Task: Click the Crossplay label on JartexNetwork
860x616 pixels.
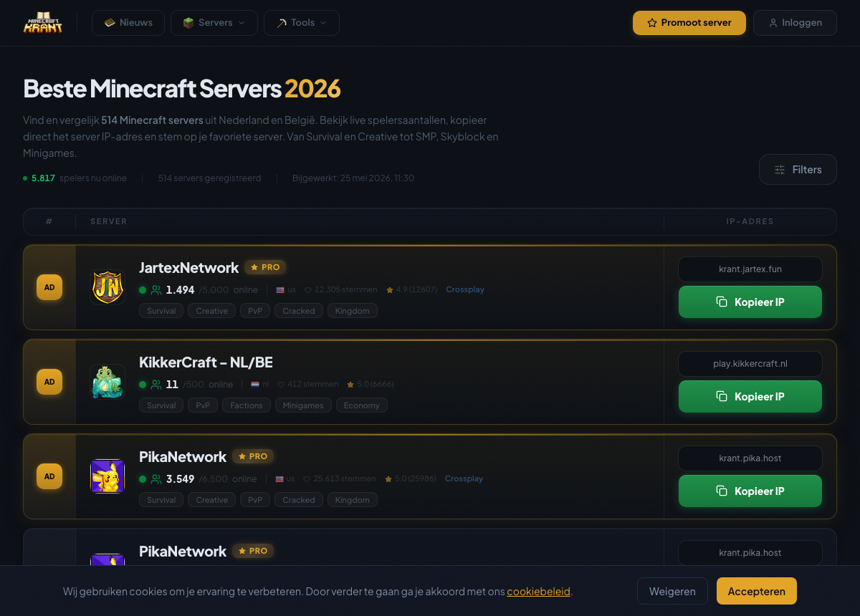Action: pyautogui.click(x=465, y=290)
